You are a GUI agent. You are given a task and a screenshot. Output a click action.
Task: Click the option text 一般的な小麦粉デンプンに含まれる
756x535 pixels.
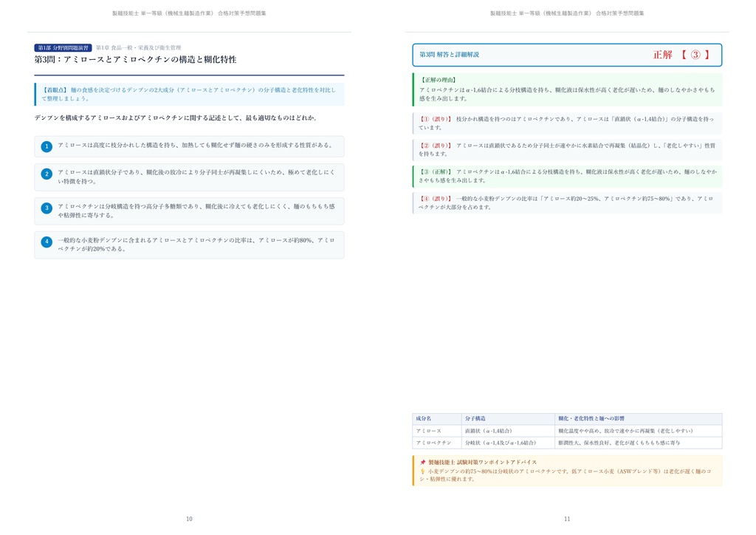tap(196, 245)
